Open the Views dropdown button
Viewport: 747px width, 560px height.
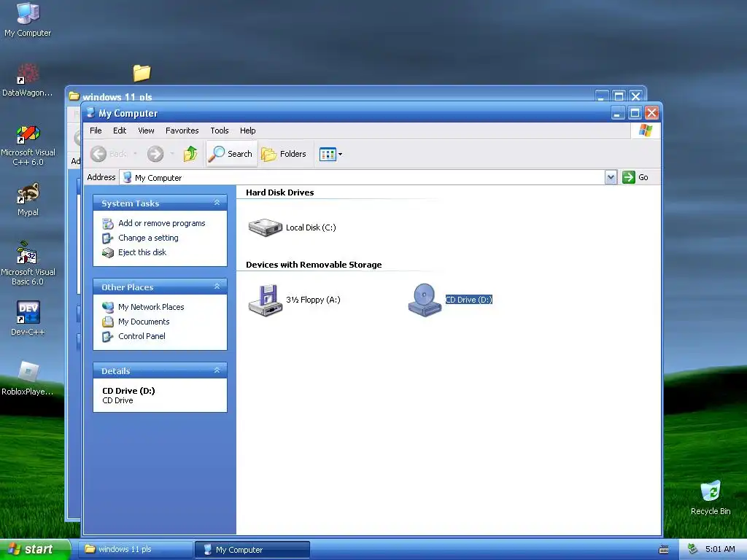tap(330, 155)
